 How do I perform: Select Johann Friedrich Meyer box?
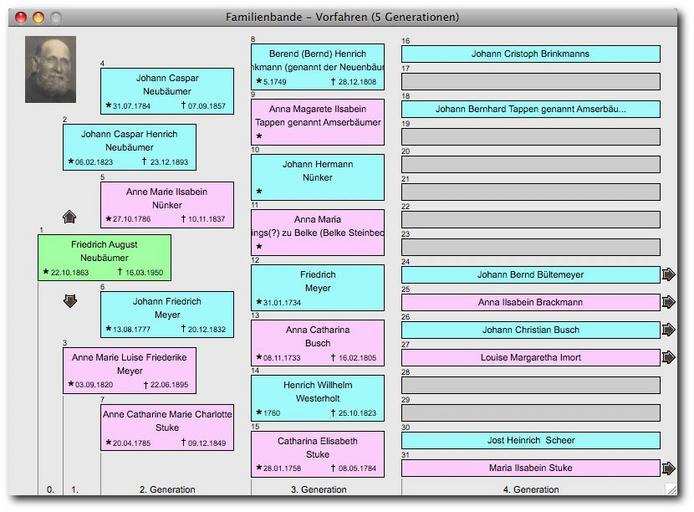167,315
